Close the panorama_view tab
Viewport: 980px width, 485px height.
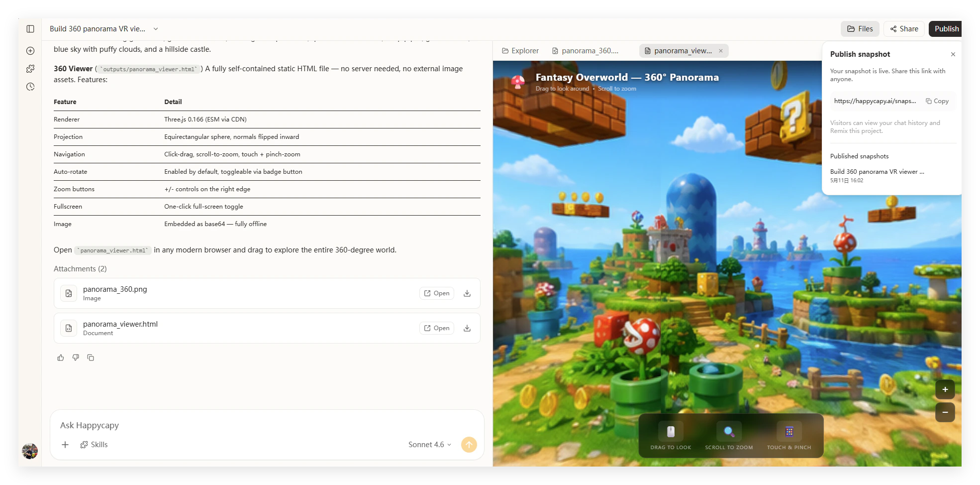(721, 51)
